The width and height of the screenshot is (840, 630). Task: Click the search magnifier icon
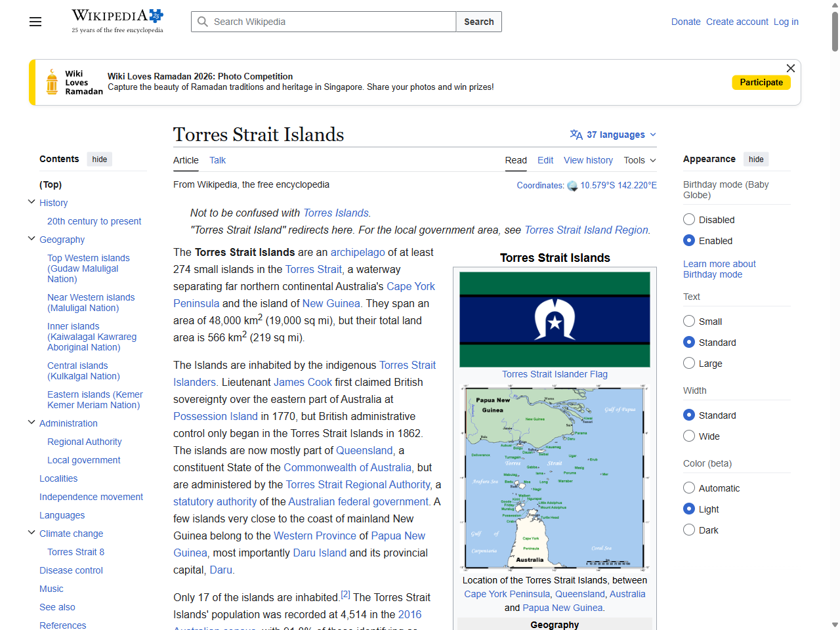203,21
